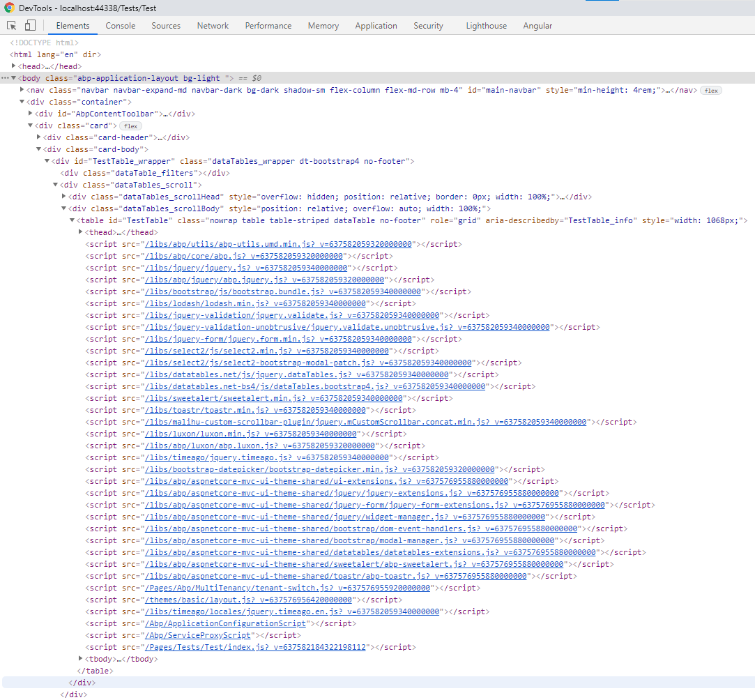
Task: Open the datatables-extensions.js link
Action: [x=370, y=552]
